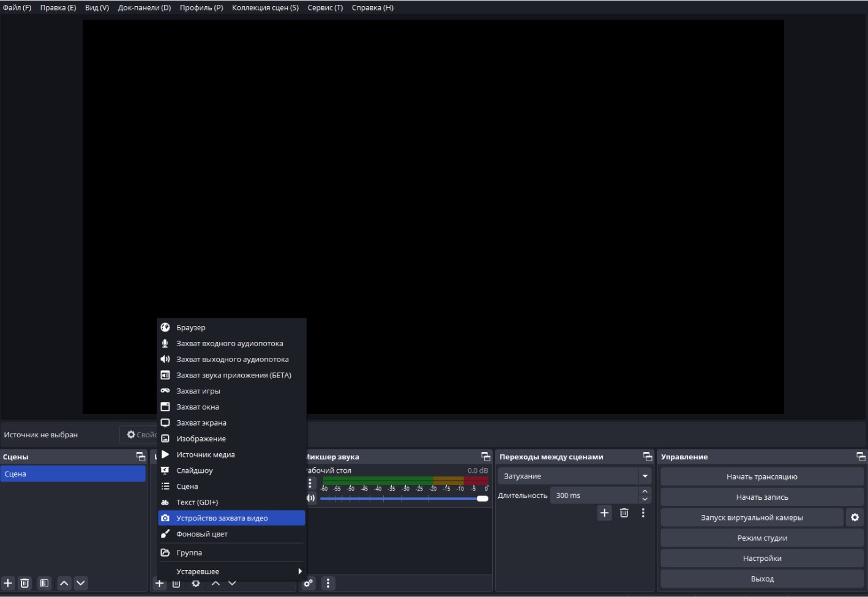Add a new scene with plus icon

[x=8, y=583]
